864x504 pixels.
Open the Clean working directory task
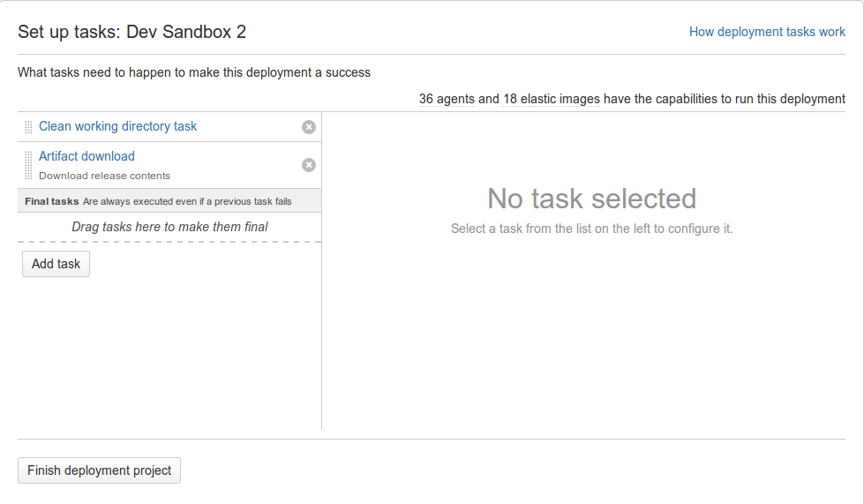click(117, 126)
